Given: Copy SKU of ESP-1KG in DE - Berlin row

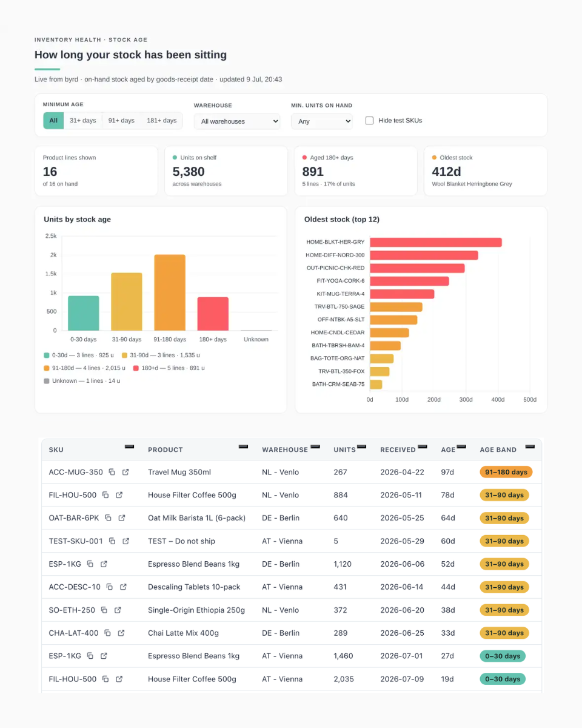Looking at the screenshot, I should pyautogui.click(x=90, y=564).
